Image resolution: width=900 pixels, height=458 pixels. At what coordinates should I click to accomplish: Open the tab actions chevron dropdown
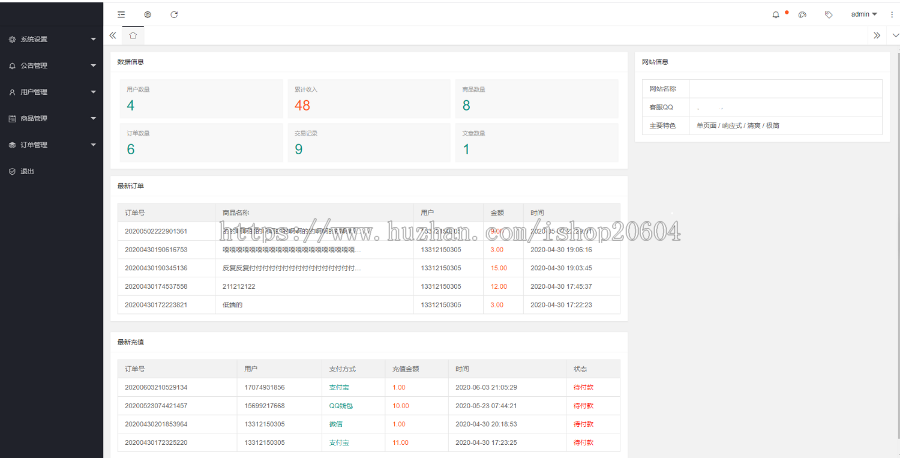894,35
